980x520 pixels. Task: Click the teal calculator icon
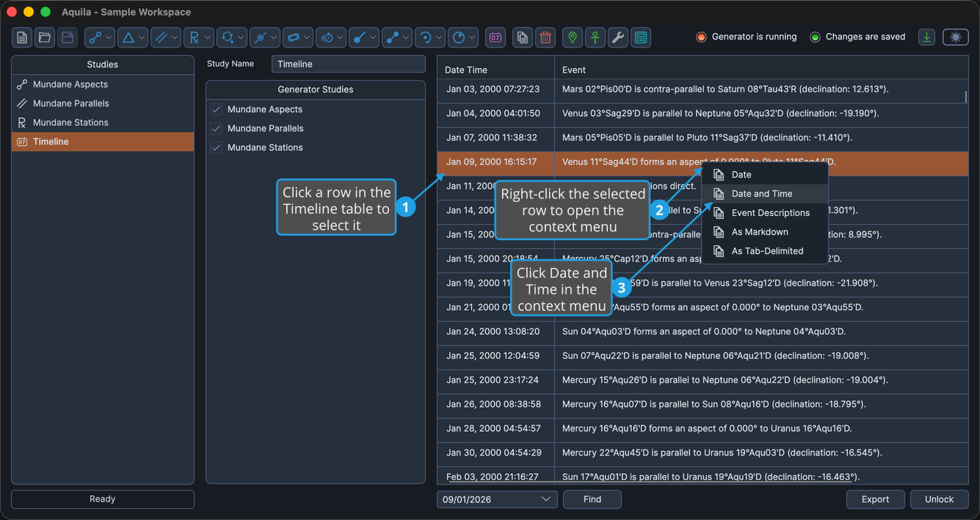(641, 37)
